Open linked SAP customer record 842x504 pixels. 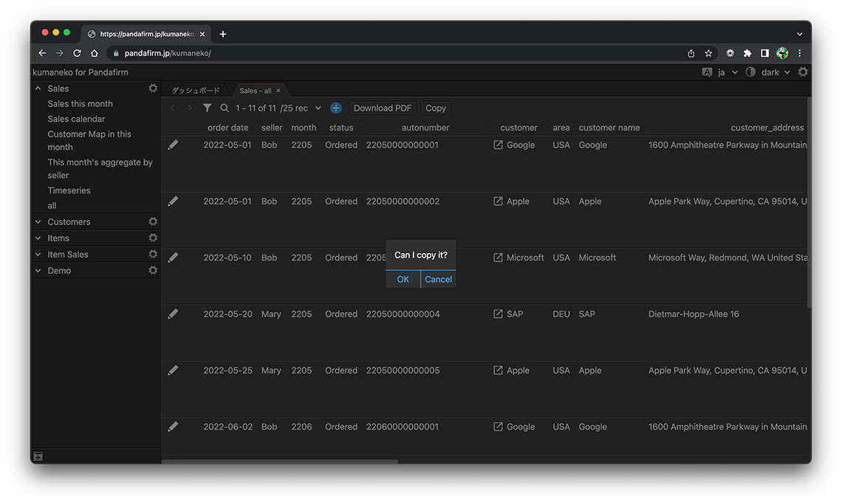pyautogui.click(x=498, y=314)
